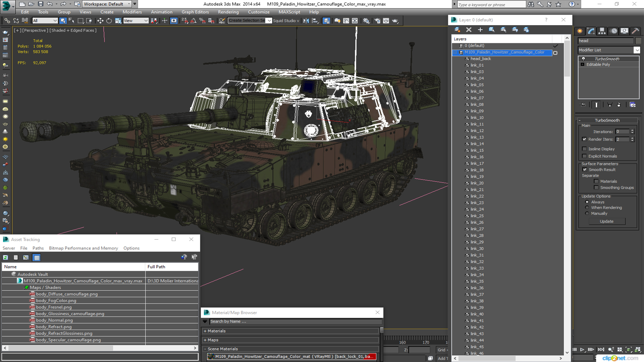Delete highlighted layer with X icon

(469, 30)
